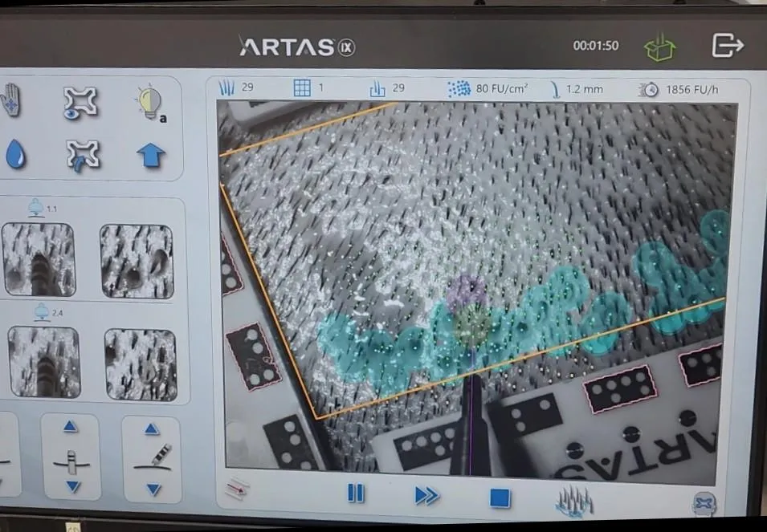767x532 pixels.
Task: Tap the tensioner icon at bottom right
Action: [x=704, y=503]
